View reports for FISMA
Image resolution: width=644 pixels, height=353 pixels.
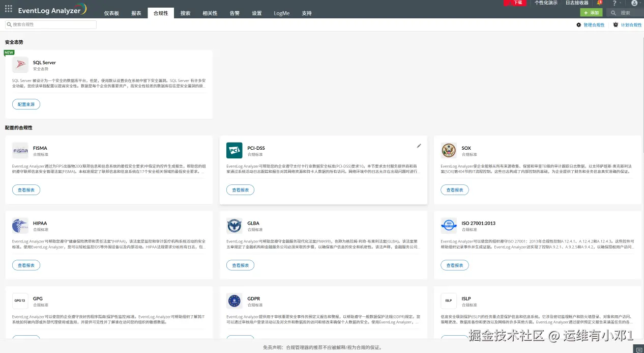(26, 189)
